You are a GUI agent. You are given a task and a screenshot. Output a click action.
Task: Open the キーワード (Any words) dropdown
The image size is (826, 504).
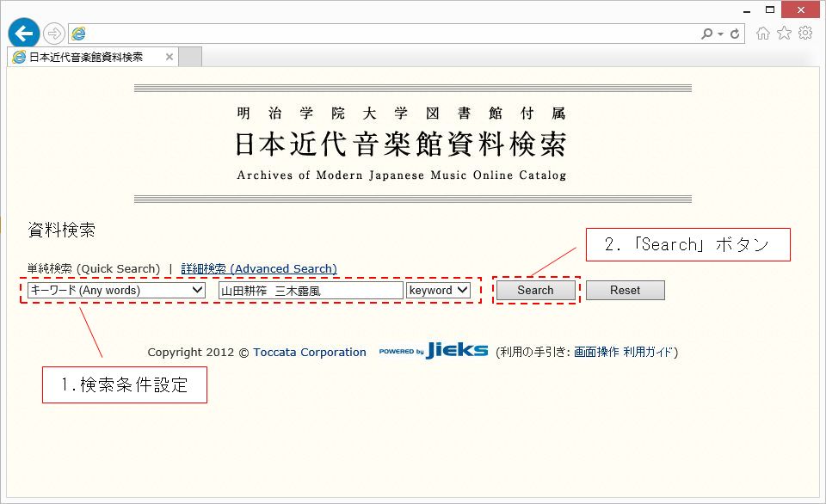116,291
